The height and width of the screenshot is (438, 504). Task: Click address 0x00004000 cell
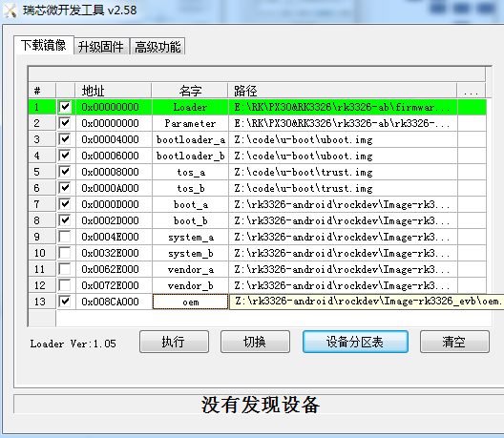(114, 139)
